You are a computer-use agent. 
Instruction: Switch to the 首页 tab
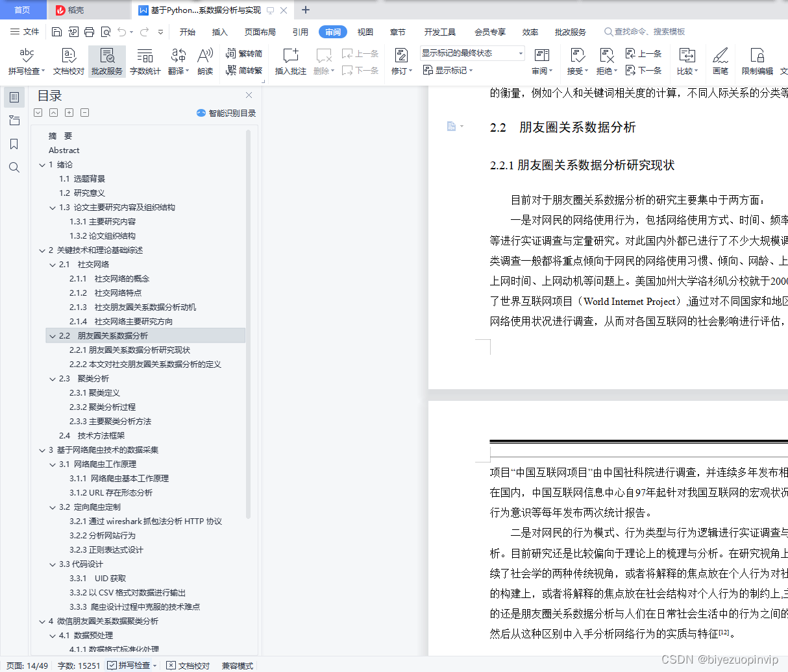[x=23, y=10]
